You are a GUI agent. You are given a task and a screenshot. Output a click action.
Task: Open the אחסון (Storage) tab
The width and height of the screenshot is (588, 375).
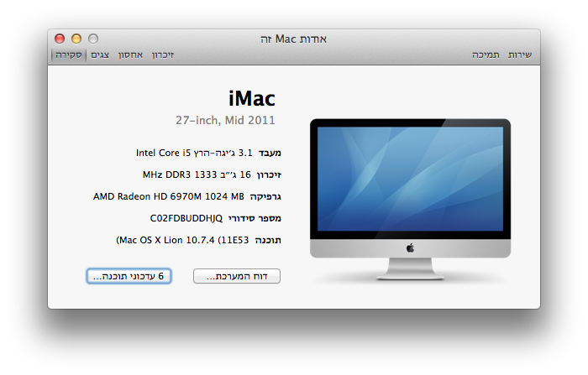tap(130, 55)
